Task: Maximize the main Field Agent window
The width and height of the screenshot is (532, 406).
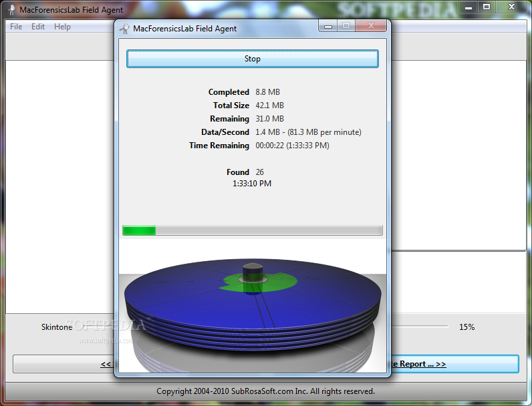Action: (x=487, y=7)
